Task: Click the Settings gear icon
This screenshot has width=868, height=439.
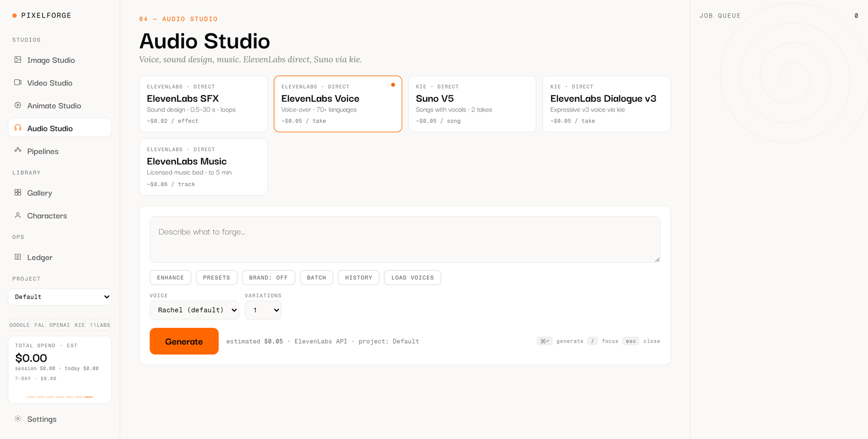Action: point(18,419)
